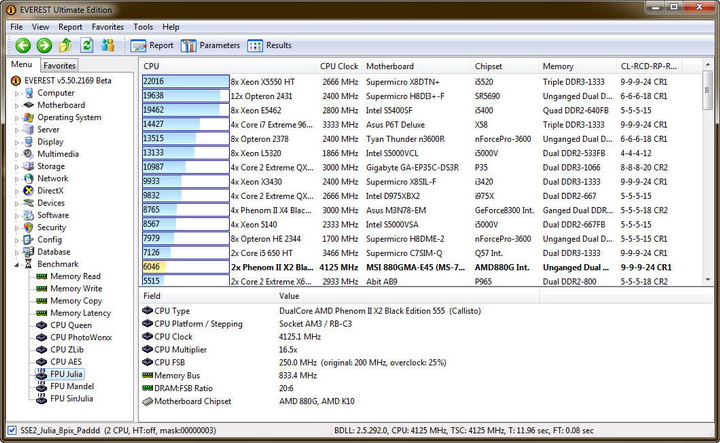720x443 pixels.
Task: Expand the Storage tree node
Action: 17,167
